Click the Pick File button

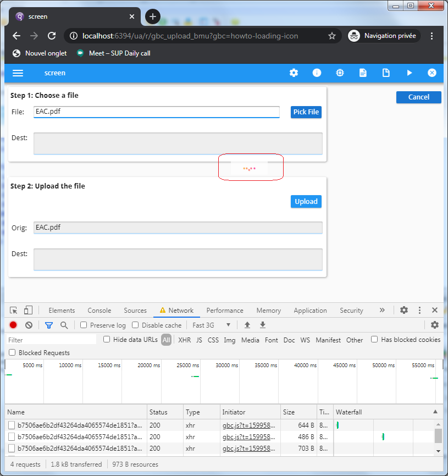[x=306, y=112]
